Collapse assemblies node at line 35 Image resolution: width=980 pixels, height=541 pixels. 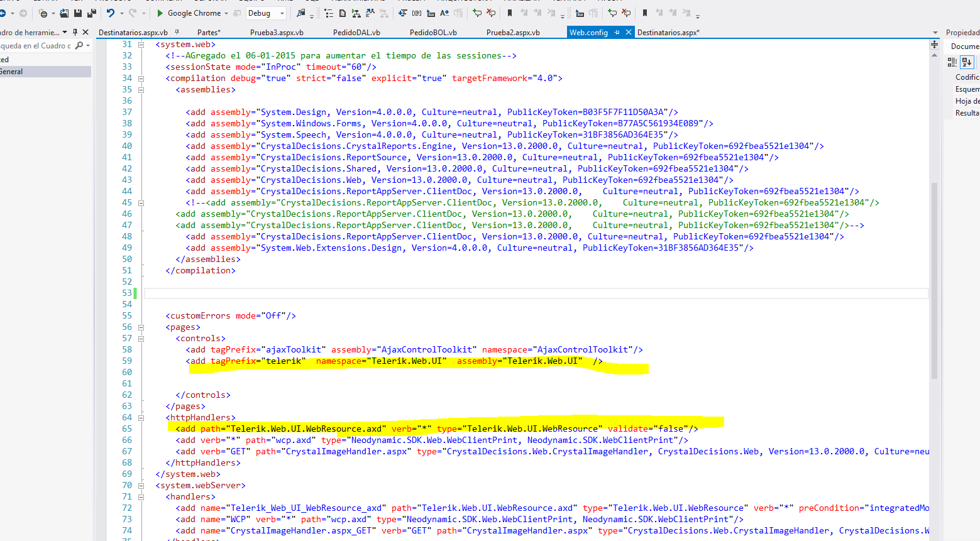click(141, 90)
